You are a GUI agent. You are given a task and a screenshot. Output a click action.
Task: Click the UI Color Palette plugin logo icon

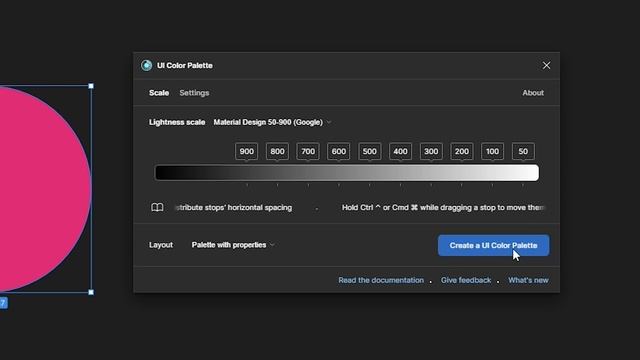[x=147, y=65]
